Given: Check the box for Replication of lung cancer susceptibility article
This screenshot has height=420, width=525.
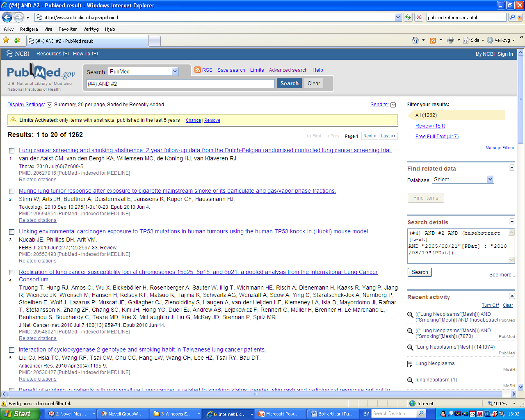Looking at the screenshot, I should 11,273.
